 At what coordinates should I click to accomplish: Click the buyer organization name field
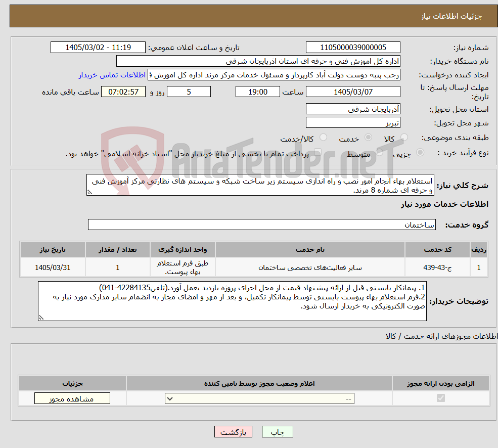258,61
